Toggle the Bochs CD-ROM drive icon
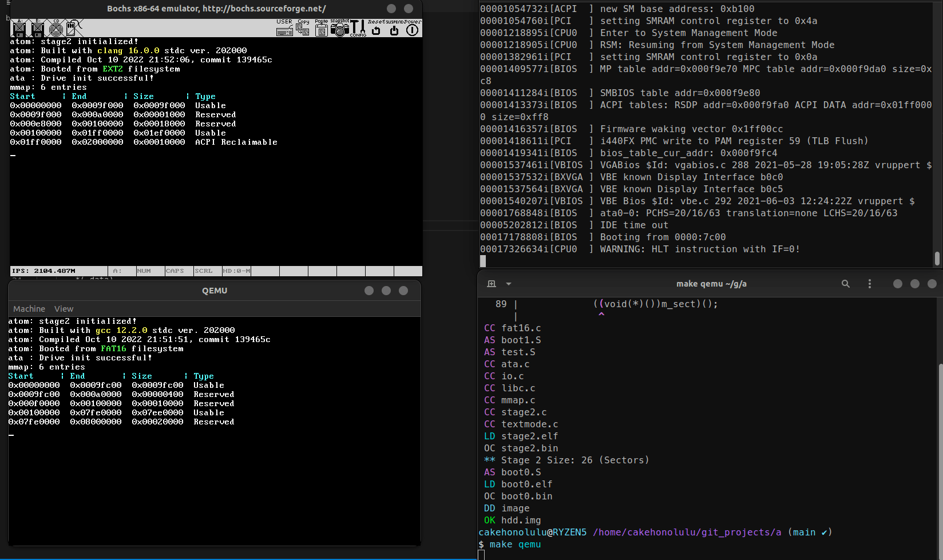The width and height of the screenshot is (943, 560). point(56,27)
